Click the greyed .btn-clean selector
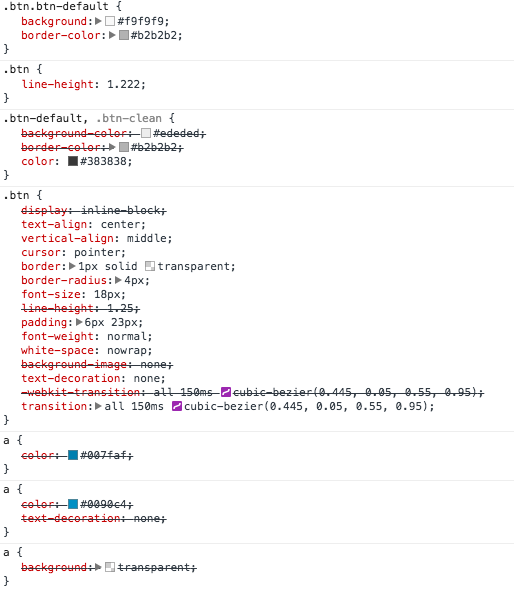 pos(128,118)
